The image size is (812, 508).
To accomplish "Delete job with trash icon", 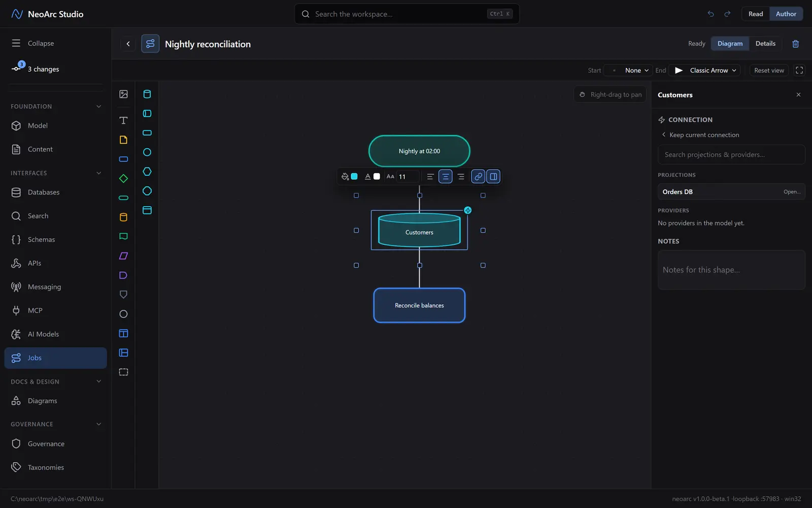I will point(796,44).
